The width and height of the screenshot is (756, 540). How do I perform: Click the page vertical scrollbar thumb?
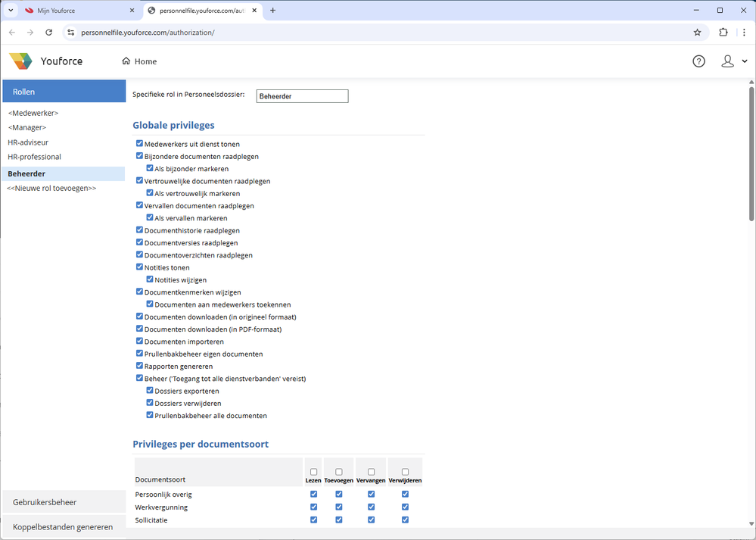tap(751, 154)
